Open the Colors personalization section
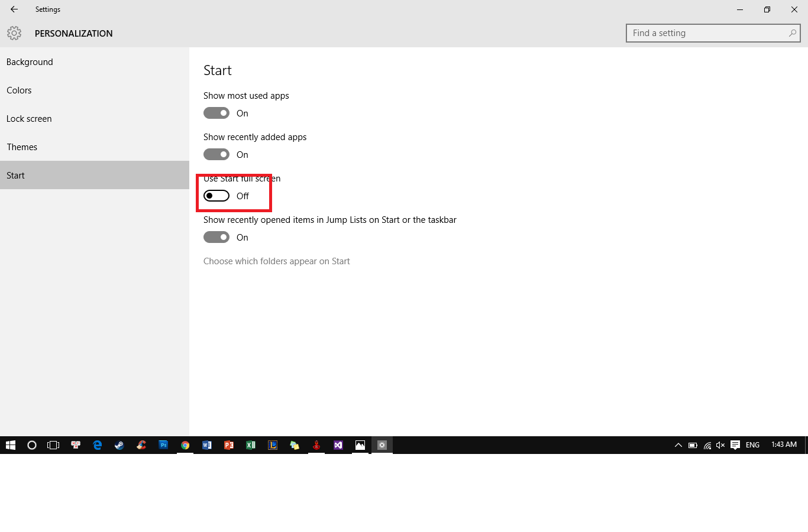Viewport: 808px width, 532px height. click(x=95, y=90)
